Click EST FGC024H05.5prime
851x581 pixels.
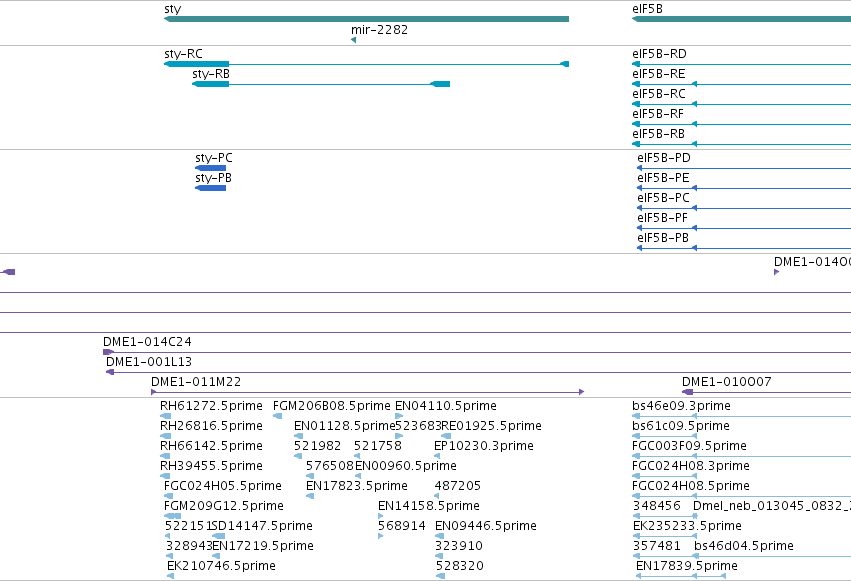223,486
